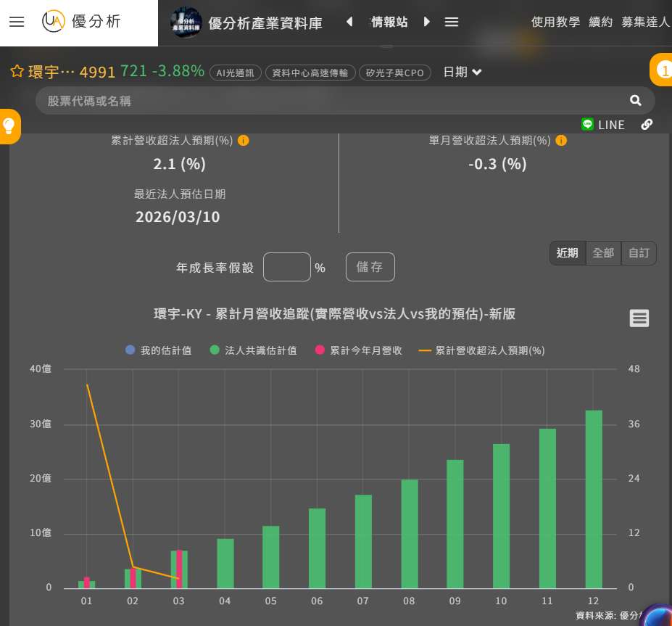Expand the 日期 dropdown
Viewport: 672px width, 626px height.
[x=462, y=72]
